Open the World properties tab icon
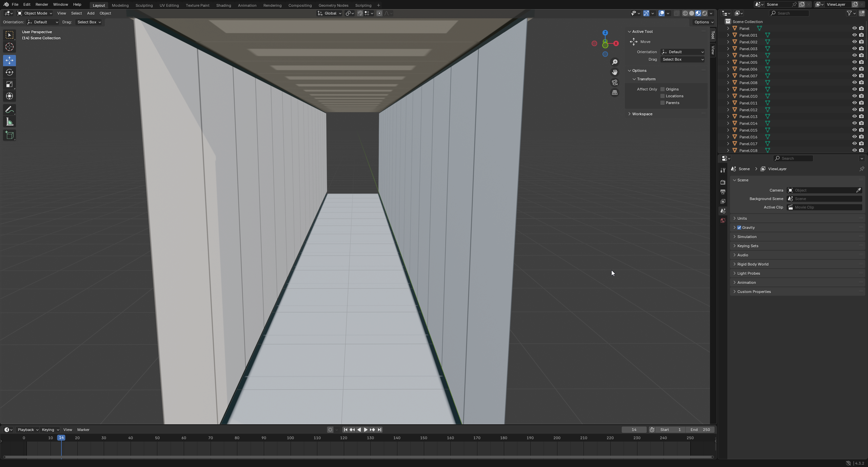This screenshot has height=467, width=868. (723, 220)
